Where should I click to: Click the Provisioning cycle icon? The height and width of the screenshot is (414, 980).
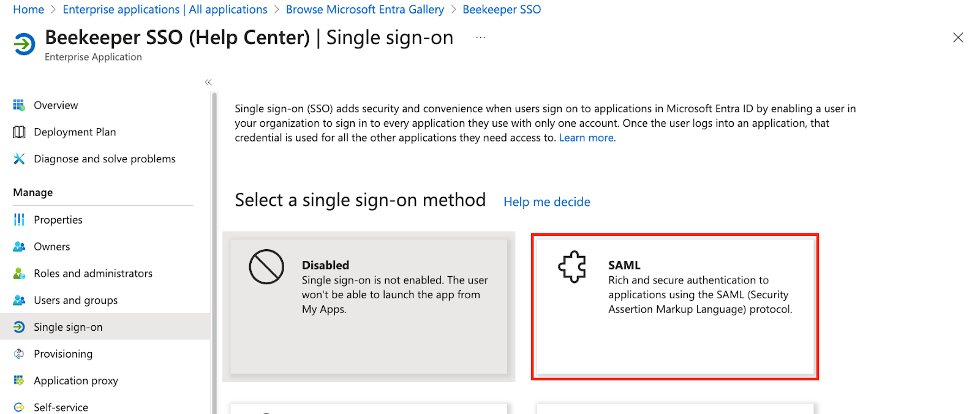19,354
